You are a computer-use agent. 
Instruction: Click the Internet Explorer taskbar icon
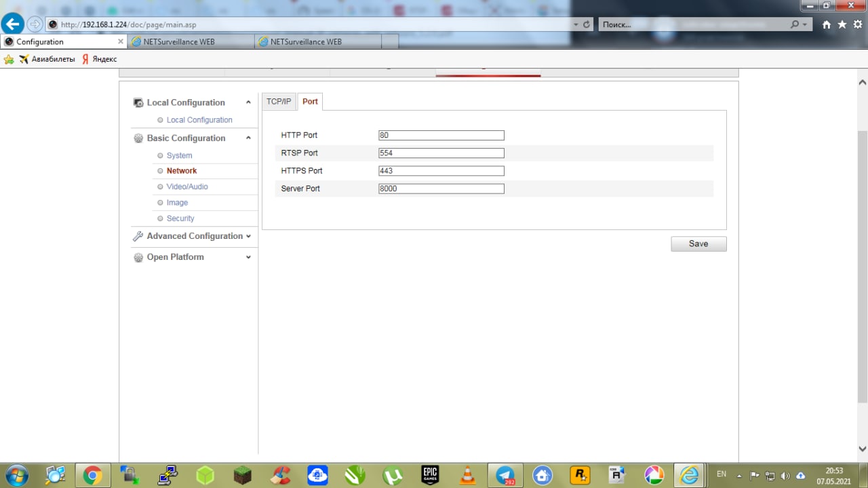(690, 475)
